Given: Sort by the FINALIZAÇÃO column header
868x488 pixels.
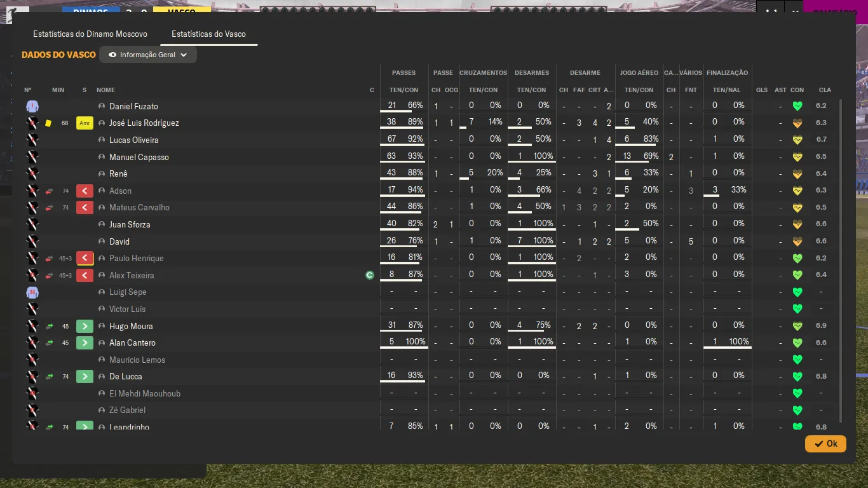Looking at the screenshot, I should click(727, 73).
